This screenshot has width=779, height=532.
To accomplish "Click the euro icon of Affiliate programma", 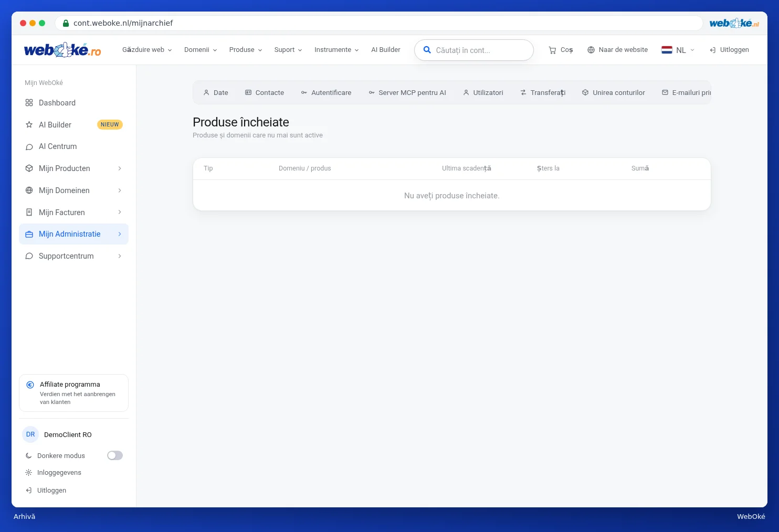I will click(30, 385).
